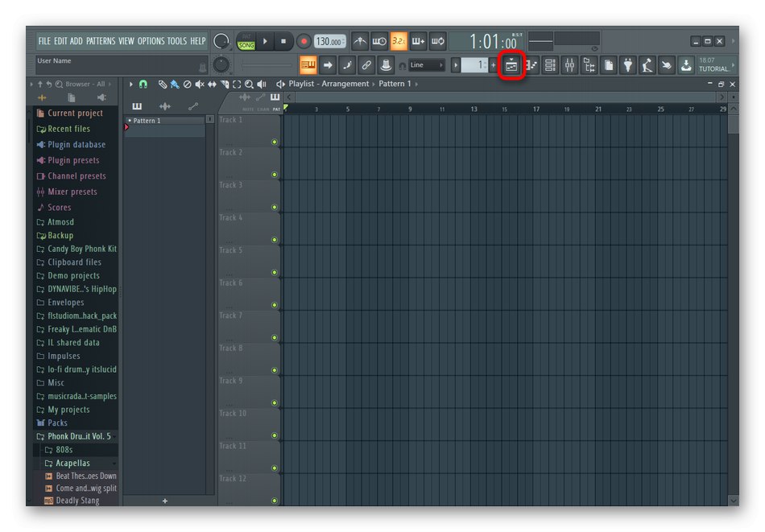This screenshot has height=532, width=765.
Task: Click the stop playback button
Action: pyautogui.click(x=283, y=41)
